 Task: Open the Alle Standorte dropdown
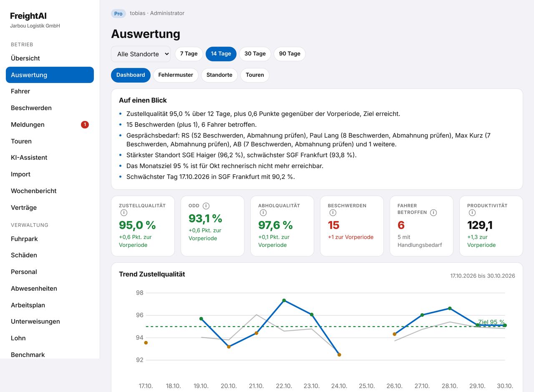coord(141,54)
